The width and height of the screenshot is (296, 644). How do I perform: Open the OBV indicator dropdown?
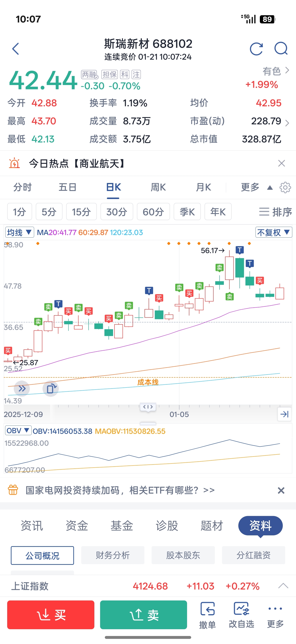pos(18,431)
